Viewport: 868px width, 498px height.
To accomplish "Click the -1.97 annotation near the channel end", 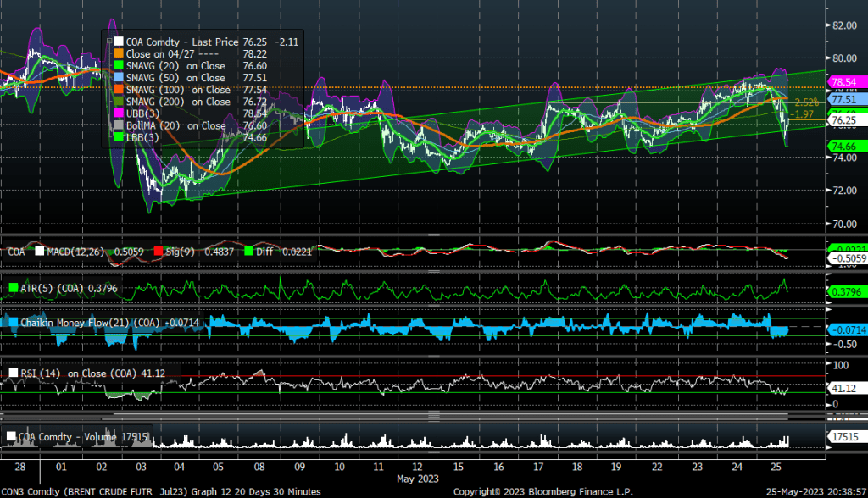I will pyautogui.click(x=802, y=114).
